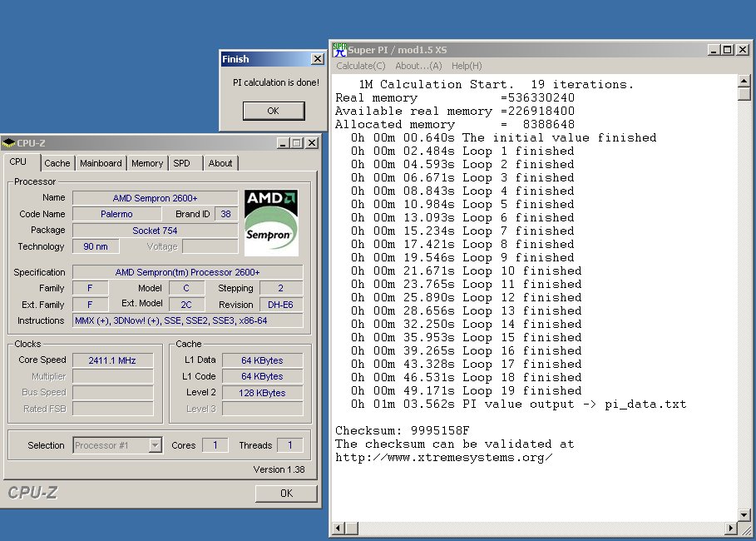The width and height of the screenshot is (756, 541).
Task: Click the Core Speed value '2411.1 MHz'
Action: (113, 360)
